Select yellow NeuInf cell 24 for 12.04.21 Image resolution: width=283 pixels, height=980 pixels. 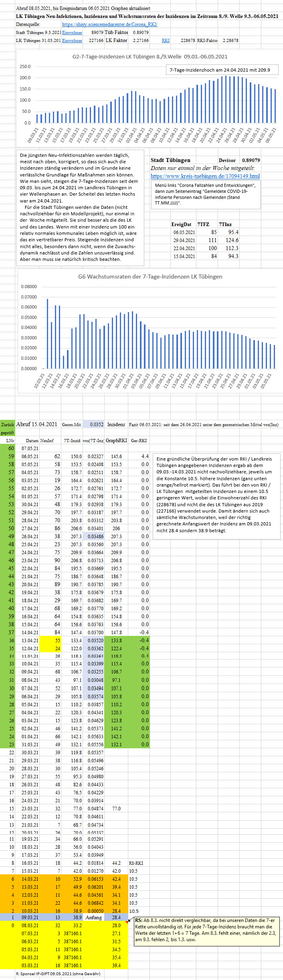pyautogui.click(x=51, y=649)
